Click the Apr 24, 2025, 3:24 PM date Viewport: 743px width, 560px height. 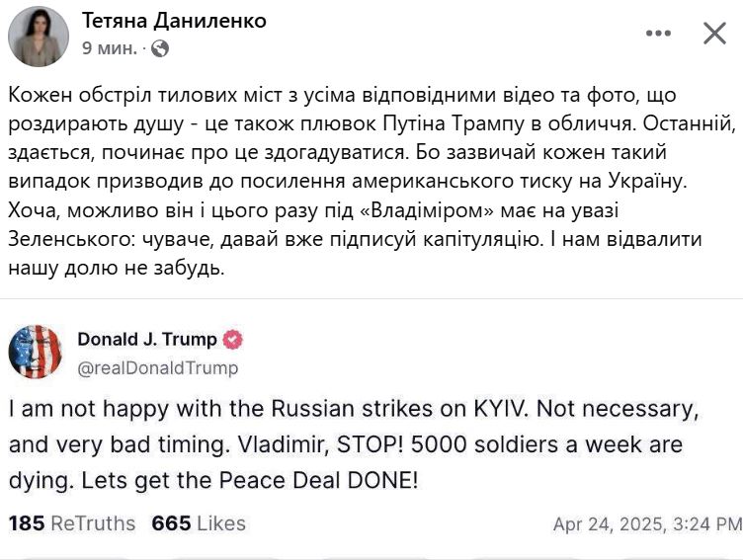click(647, 523)
